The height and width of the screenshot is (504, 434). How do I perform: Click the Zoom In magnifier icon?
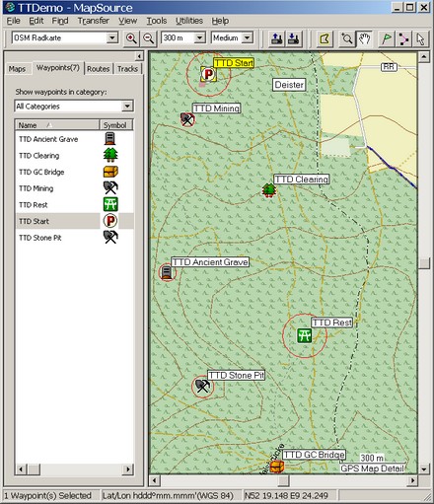coord(131,38)
